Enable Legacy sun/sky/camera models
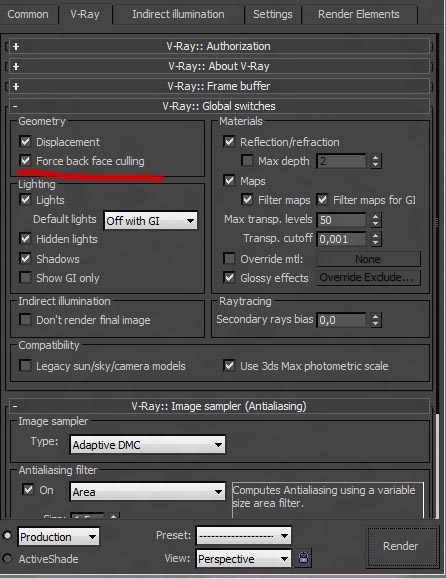This screenshot has width=446, height=579. tap(25, 366)
